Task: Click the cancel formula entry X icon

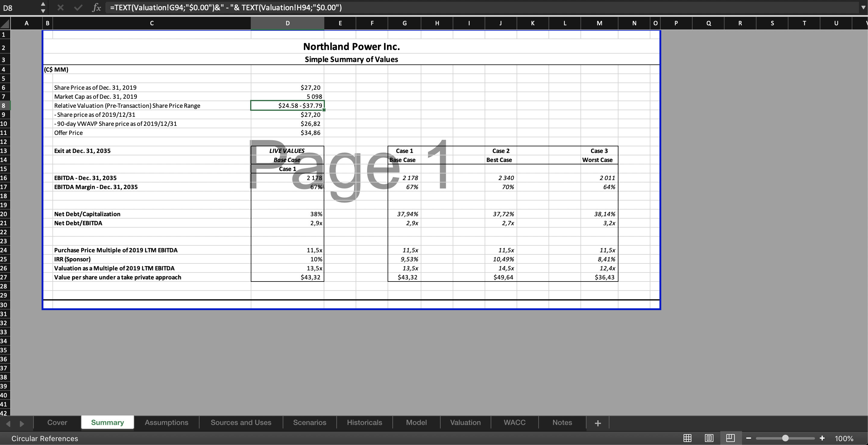Action: point(60,8)
